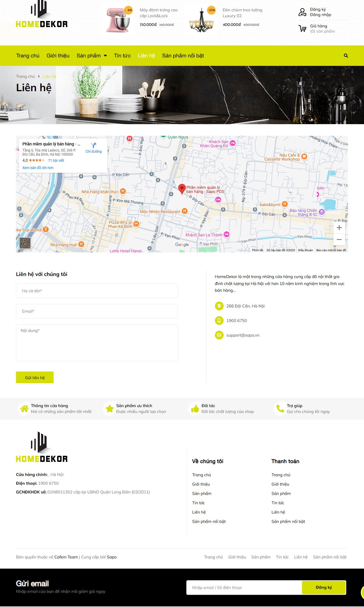The width and height of the screenshot is (364, 607).
Task: Click the Đăng ký newsletter button
Action: click(x=324, y=587)
